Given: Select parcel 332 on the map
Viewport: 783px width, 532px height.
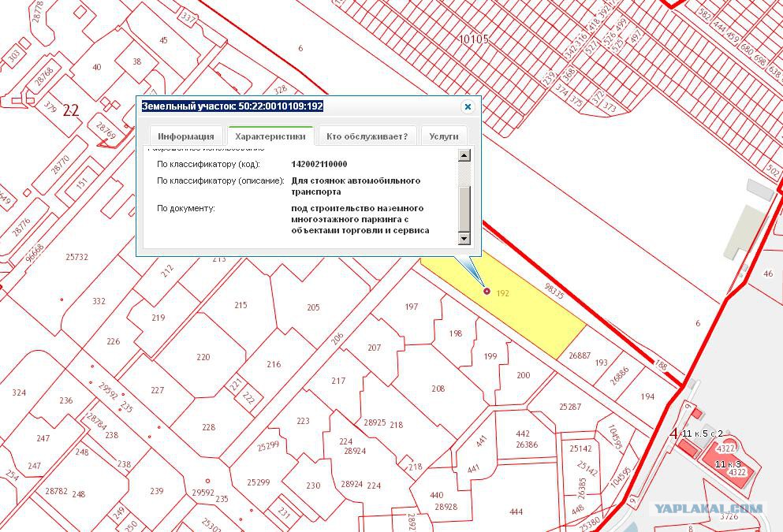Looking at the screenshot, I should point(99,301).
